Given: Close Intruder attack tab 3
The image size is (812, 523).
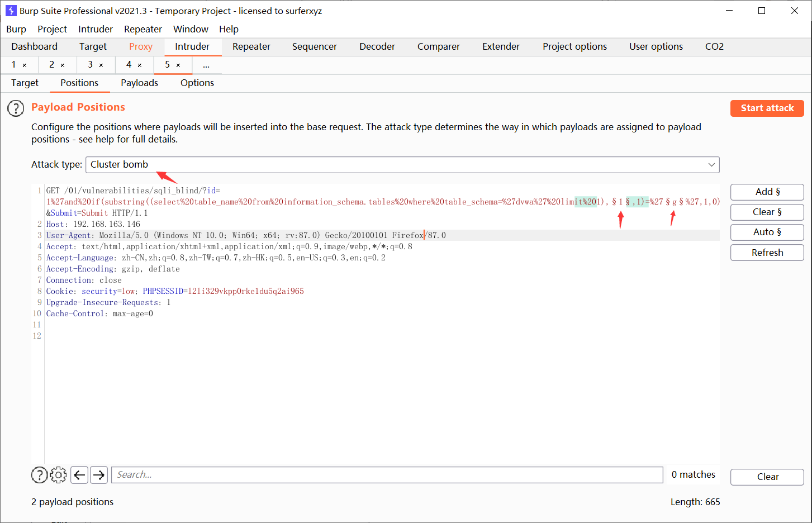Looking at the screenshot, I should 101,65.
